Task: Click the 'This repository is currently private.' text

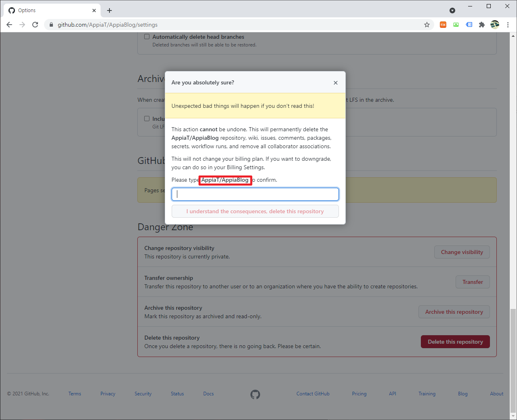Action: [187, 256]
